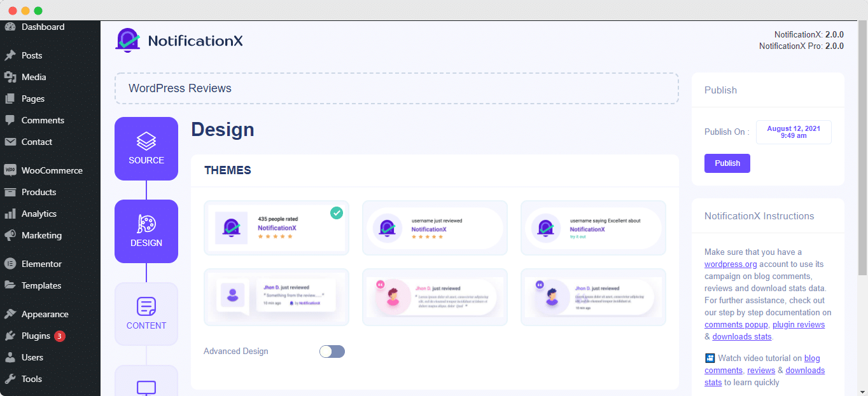Image resolution: width=868 pixels, height=396 pixels.
Task: Click the video tutorial icon in instructions
Action: pyautogui.click(x=710, y=358)
